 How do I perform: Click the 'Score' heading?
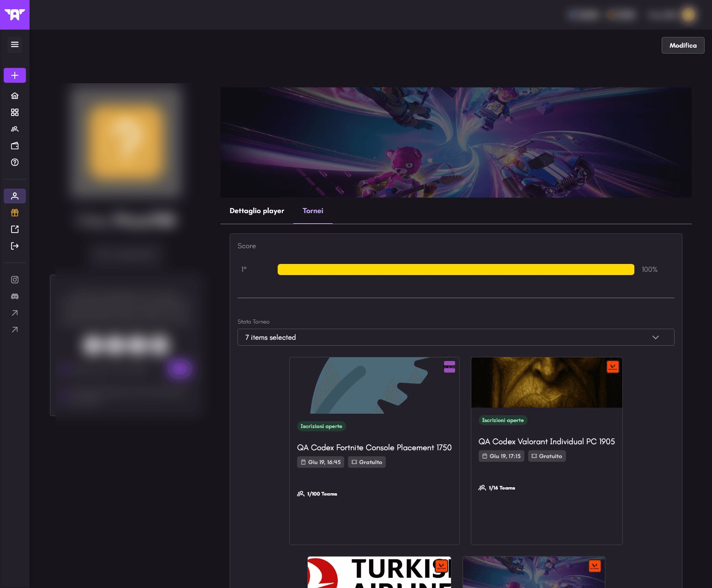(247, 246)
